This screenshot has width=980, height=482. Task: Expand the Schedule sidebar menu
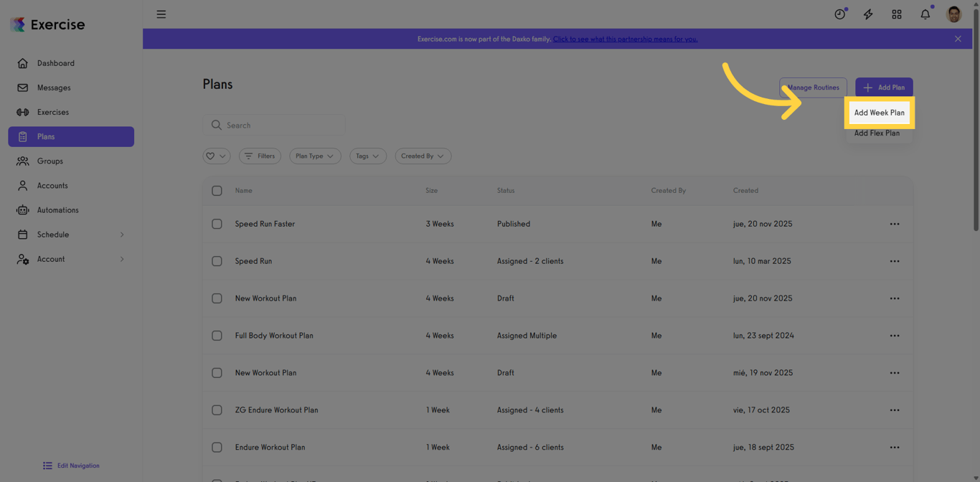tap(55, 234)
